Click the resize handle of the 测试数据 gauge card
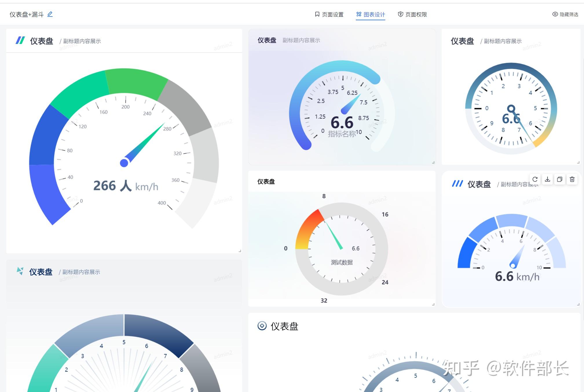Viewport: 584px width, 392px height. (433, 304)
